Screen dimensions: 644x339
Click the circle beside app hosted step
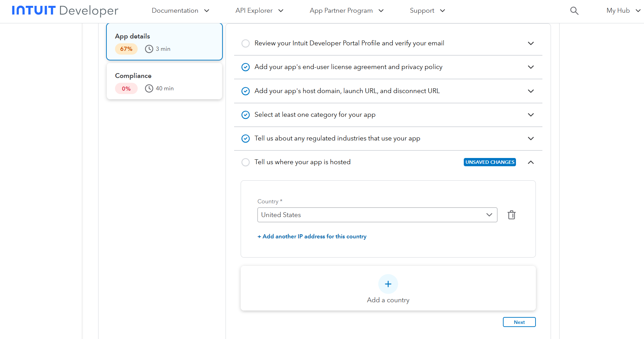pyautogui.click(x=245, y=162)
